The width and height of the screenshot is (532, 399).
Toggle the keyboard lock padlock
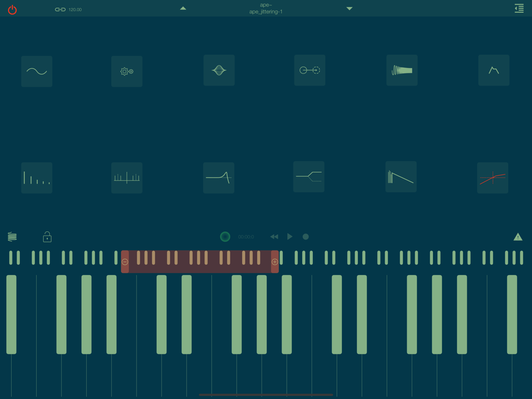(47, 237)
